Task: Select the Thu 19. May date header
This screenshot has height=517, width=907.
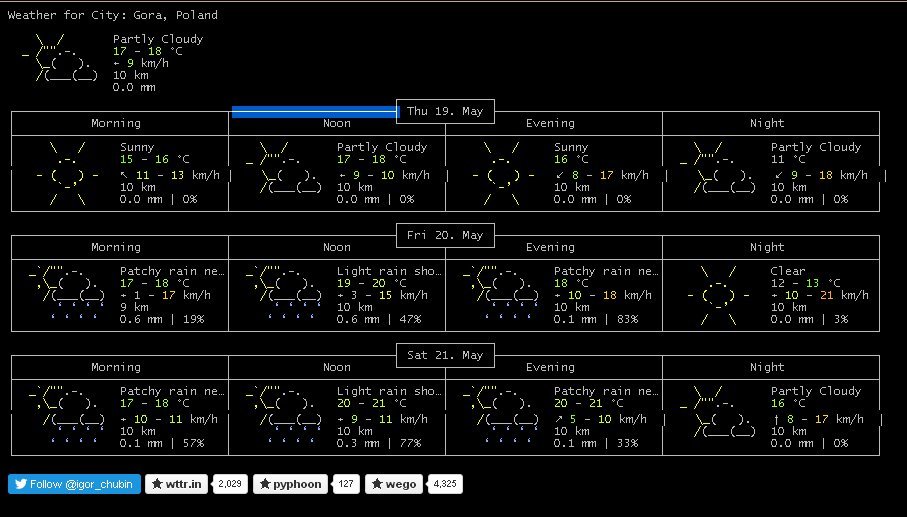Action: pos(445,111)
